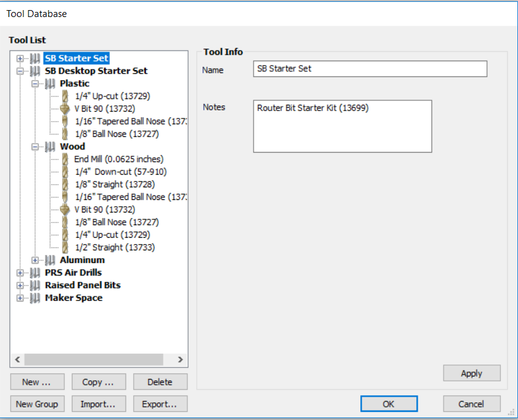Click the V-bit icon for V Bit 90 under Plastic
Screen dimensions: 518x420
tap(65, 108)
